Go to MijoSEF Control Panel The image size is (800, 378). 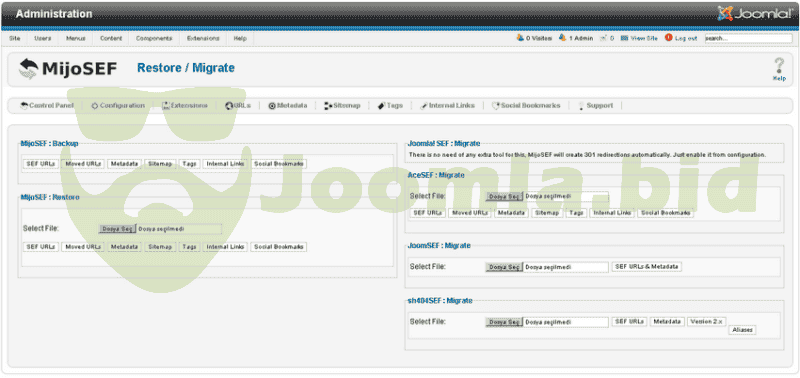47,106
